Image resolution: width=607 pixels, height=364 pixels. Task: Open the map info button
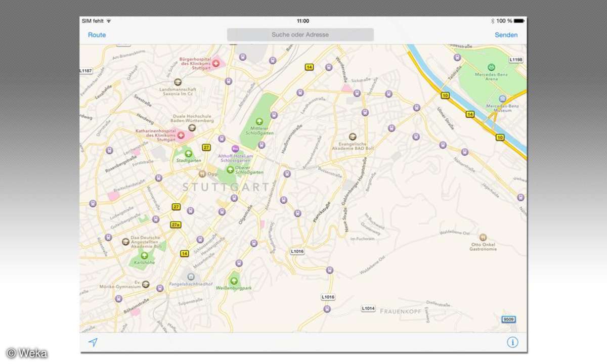[512, 342]
